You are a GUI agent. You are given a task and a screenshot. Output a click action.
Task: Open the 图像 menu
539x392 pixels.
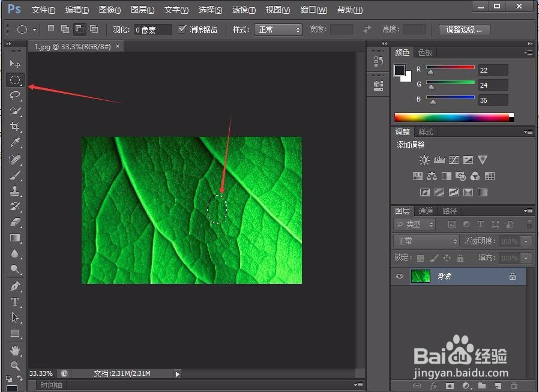click(x=110, y=10)
